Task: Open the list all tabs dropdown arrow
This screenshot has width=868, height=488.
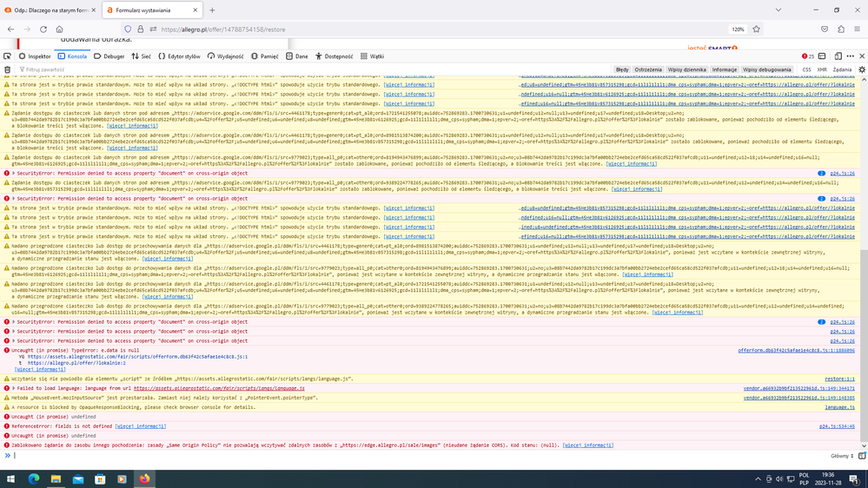Action: [x=779, y=10]
